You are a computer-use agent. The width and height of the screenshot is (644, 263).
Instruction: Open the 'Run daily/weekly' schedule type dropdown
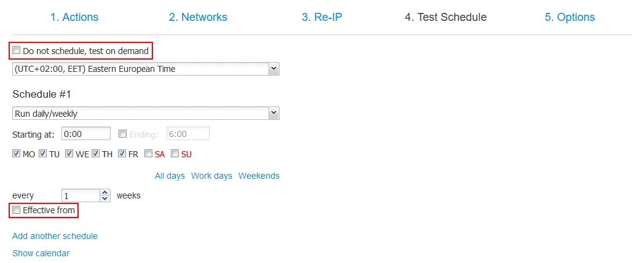point(274,113)
